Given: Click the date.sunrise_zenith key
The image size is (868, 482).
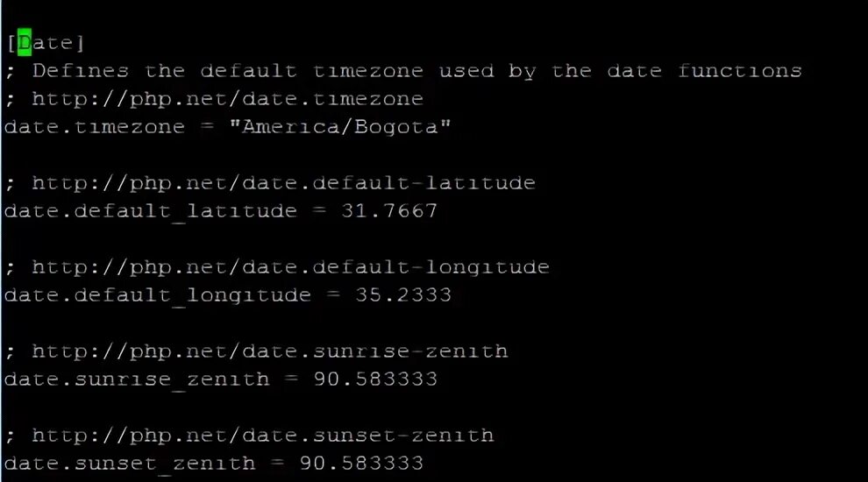Looking at the screenshot, I should 137,379.
